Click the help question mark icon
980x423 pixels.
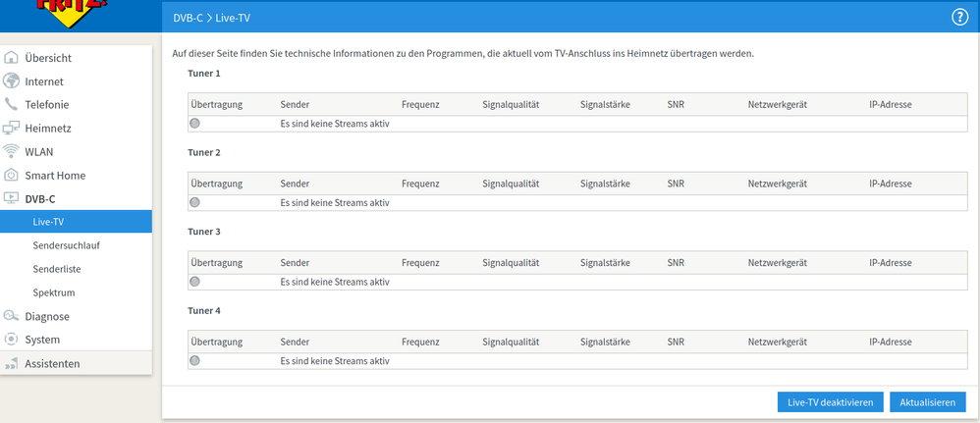(959, 18)
